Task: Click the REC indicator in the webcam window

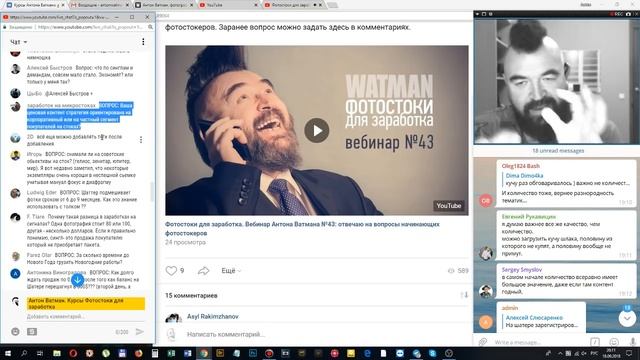Action: click(x=616, y=14)
